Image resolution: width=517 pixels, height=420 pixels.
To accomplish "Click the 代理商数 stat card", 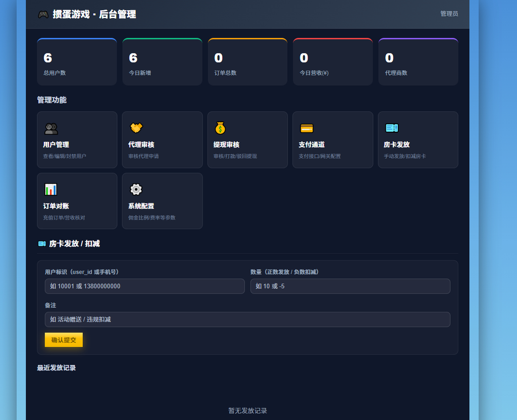I will (x=419, y=62).
